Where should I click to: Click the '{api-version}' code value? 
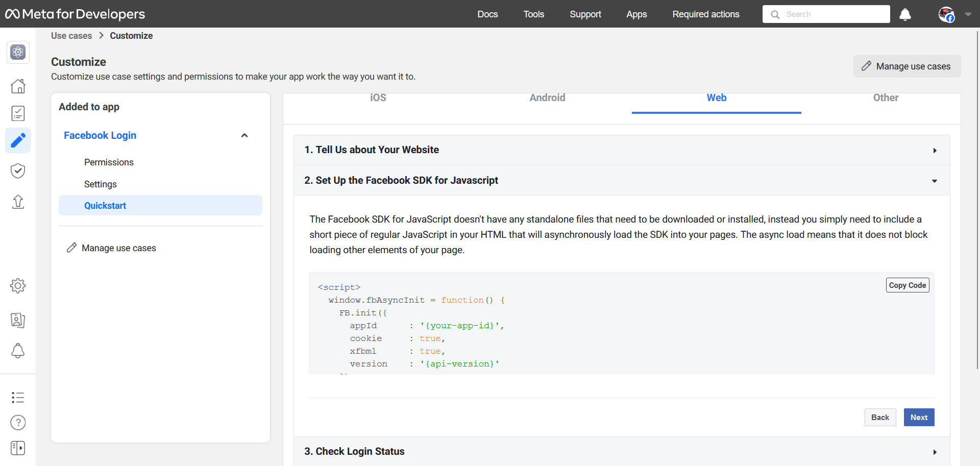coord(459,364)
